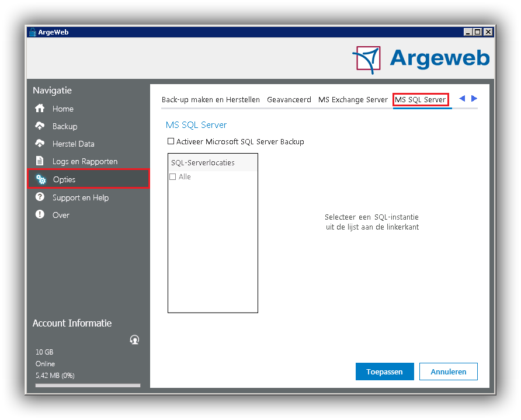Minimize the ArgeWeb window
Viewport: 521px width, 420px height.
(468, 32)
